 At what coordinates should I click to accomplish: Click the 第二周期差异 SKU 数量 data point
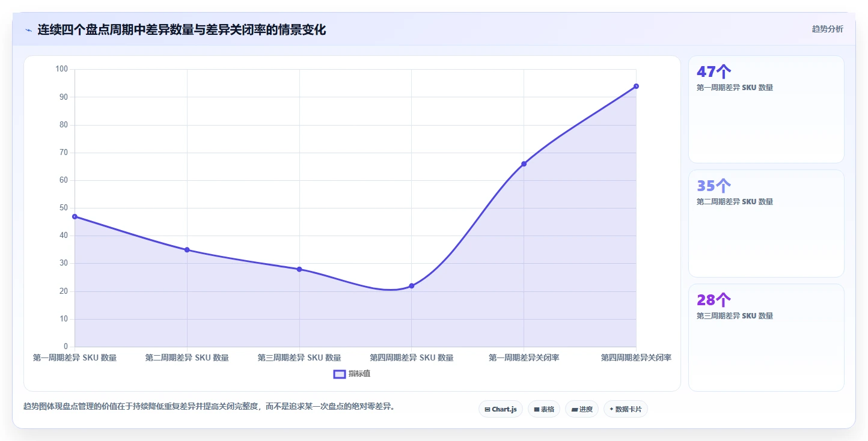pos(187,250)
